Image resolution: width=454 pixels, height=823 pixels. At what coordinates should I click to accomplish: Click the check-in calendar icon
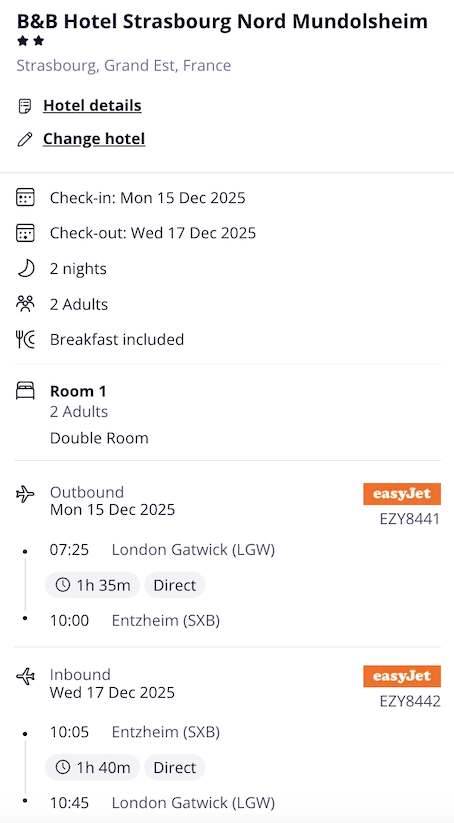pos(25,198)
